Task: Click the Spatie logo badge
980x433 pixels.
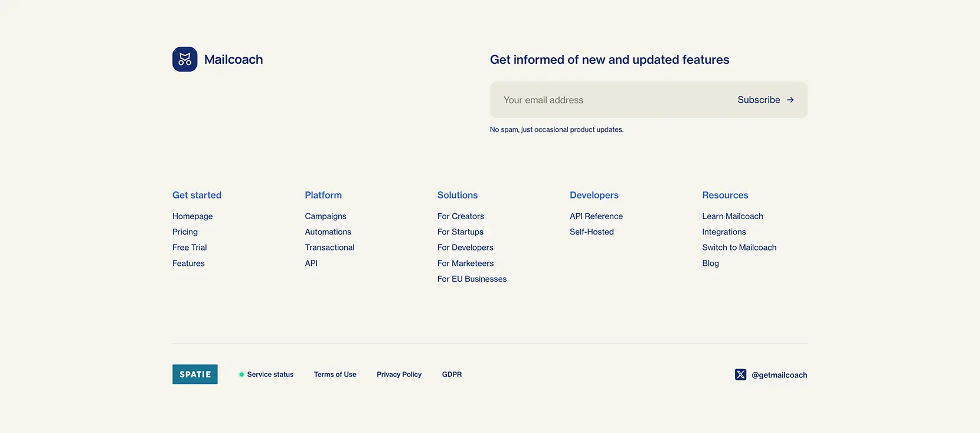Action: pos(195,375)
